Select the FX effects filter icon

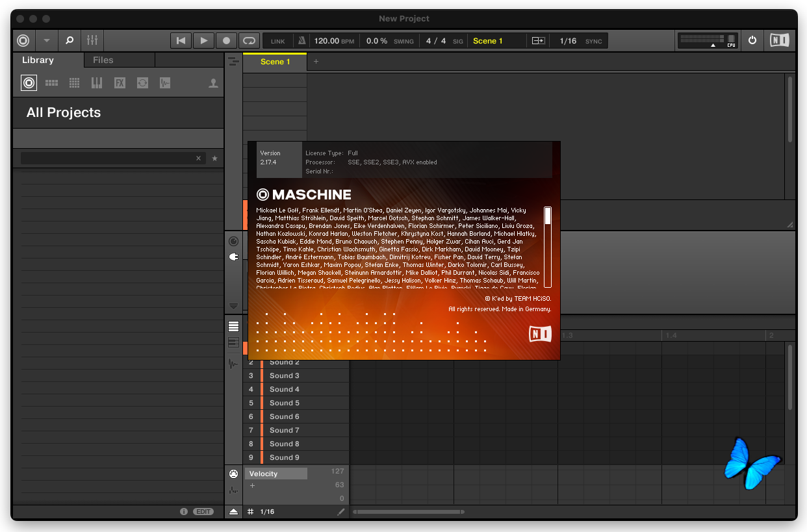click(x=120, y=83)
